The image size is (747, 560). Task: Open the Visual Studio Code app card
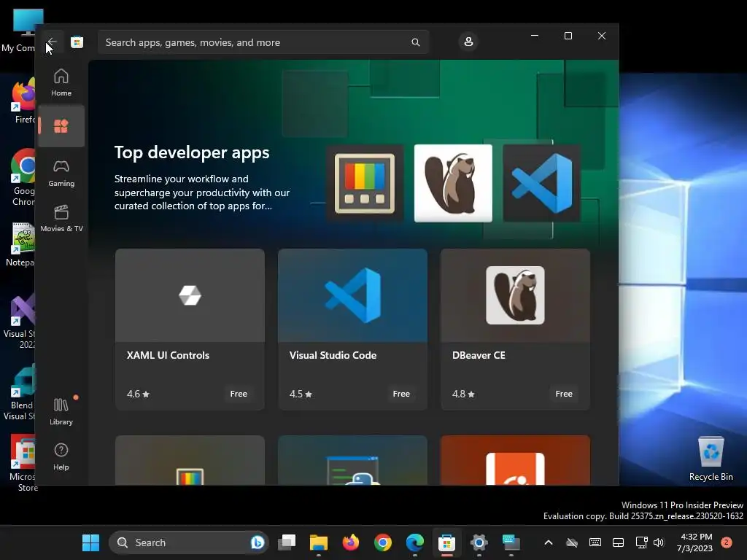tap(352, 329)
